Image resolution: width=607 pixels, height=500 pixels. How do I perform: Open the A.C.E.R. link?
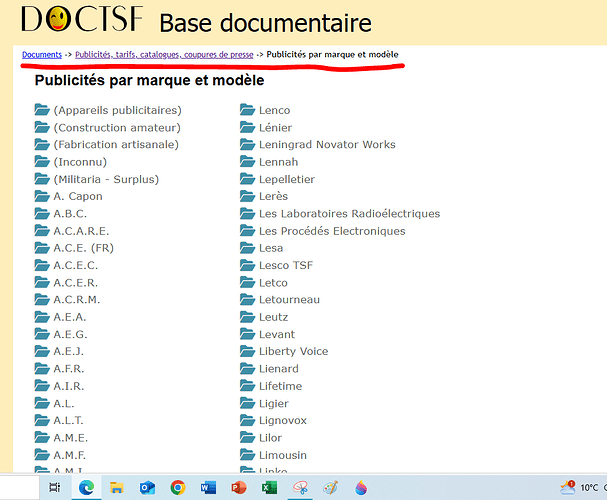(x=76, y=283)
